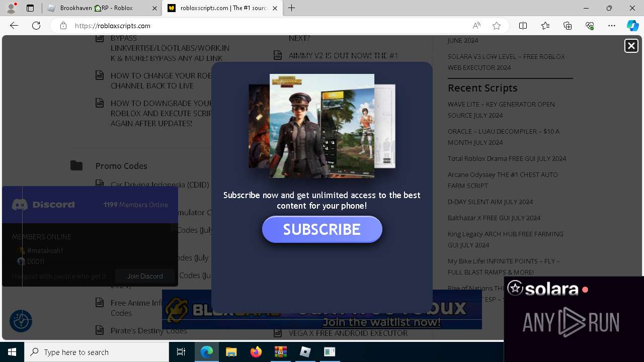Open the Promo Codes folder icon

(x=76, y=165)
